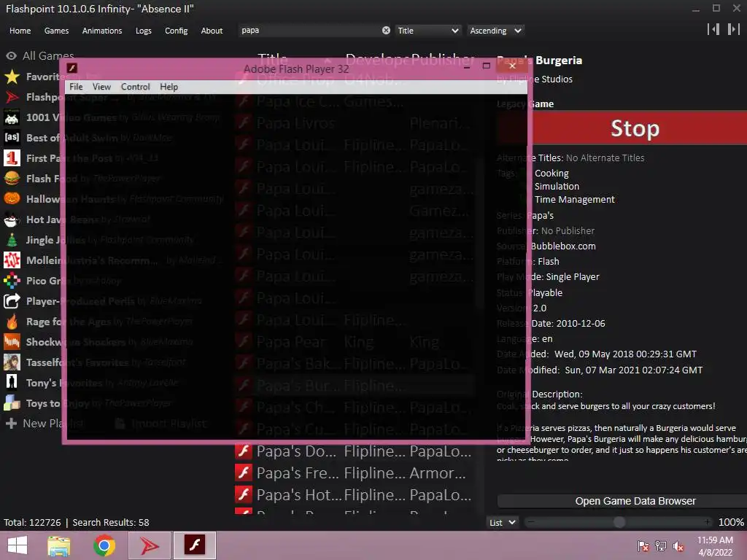Open Tony's Favorites playlist icon
Viewport: 747px width, 560px height.
[12, 382]
